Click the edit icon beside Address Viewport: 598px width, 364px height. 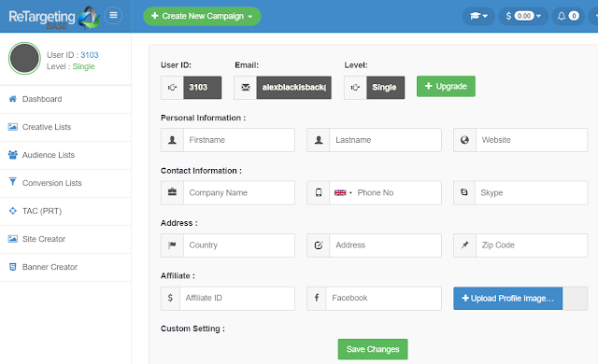319,245
